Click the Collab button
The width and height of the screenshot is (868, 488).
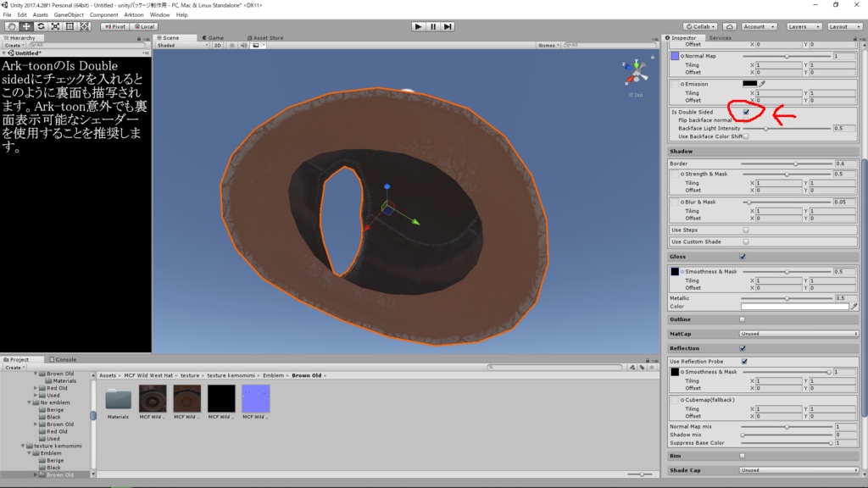point(700,26)
